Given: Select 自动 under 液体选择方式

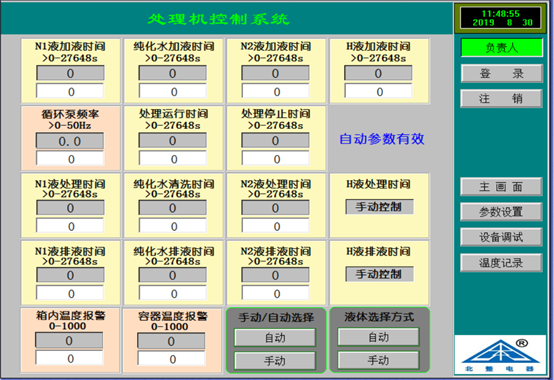Looking at the screenshot, I should coord(378,337).
